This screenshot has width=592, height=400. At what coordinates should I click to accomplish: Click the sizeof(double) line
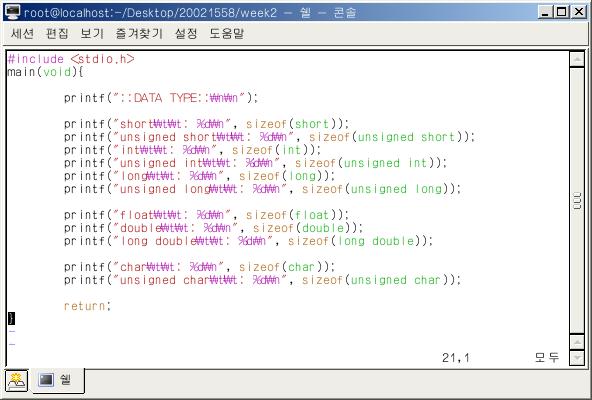click(x=213, y=228)
